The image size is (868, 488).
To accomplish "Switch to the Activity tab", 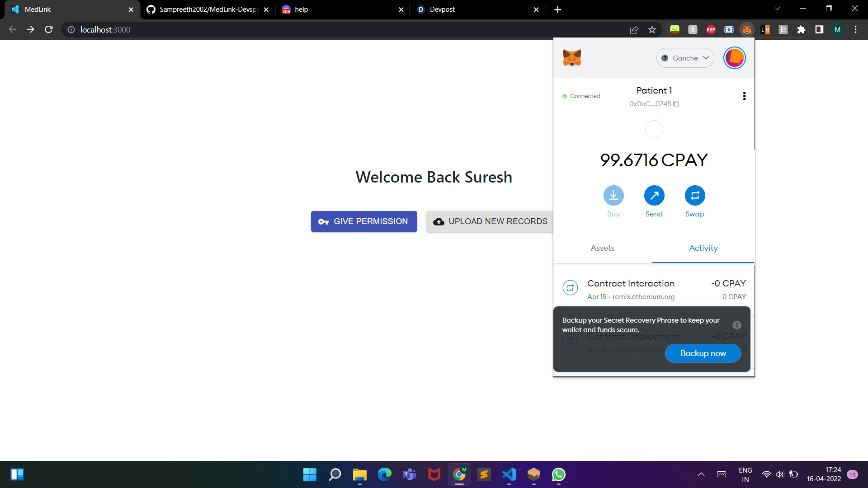I will (x=703, y=248).
